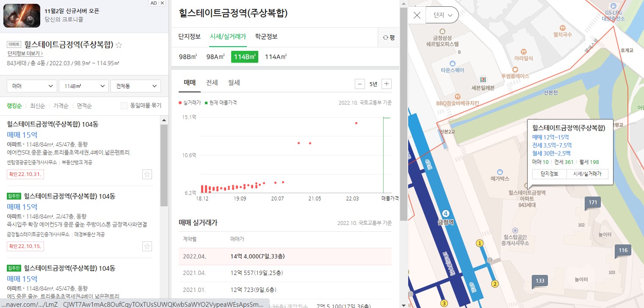Bookmark the 고/47층 listing star
This screenshot has height=308, width=644.
147,246
